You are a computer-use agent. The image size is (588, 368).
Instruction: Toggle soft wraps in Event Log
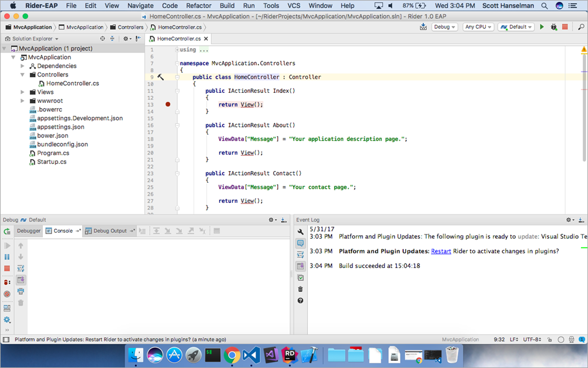[x=300, y=255]
